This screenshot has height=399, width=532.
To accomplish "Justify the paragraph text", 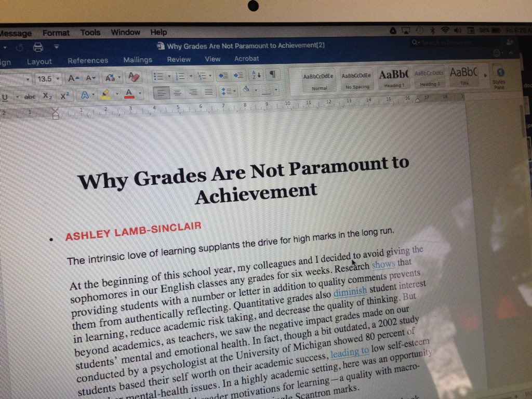I will (x=209, y=92).
